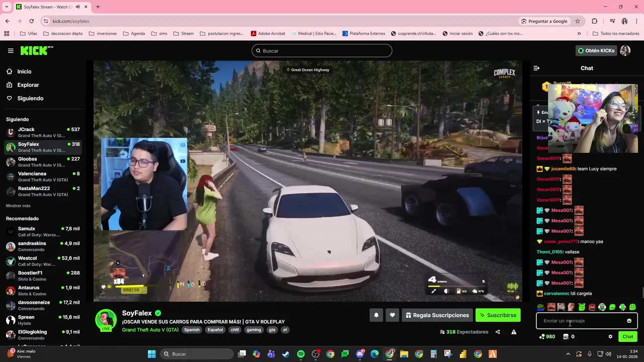The width and height of the screenshot is (644, 362).
Task: Send message with green Chat button
Action: coord(628,337)
